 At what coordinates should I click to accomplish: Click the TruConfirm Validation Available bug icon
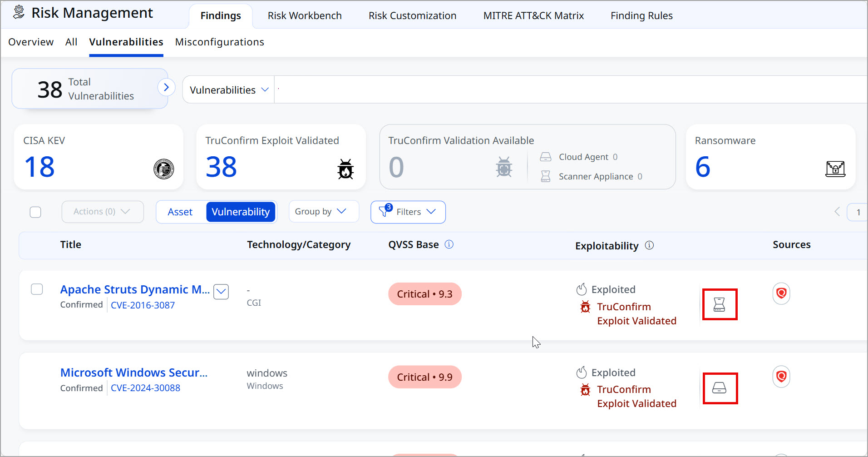504,167
